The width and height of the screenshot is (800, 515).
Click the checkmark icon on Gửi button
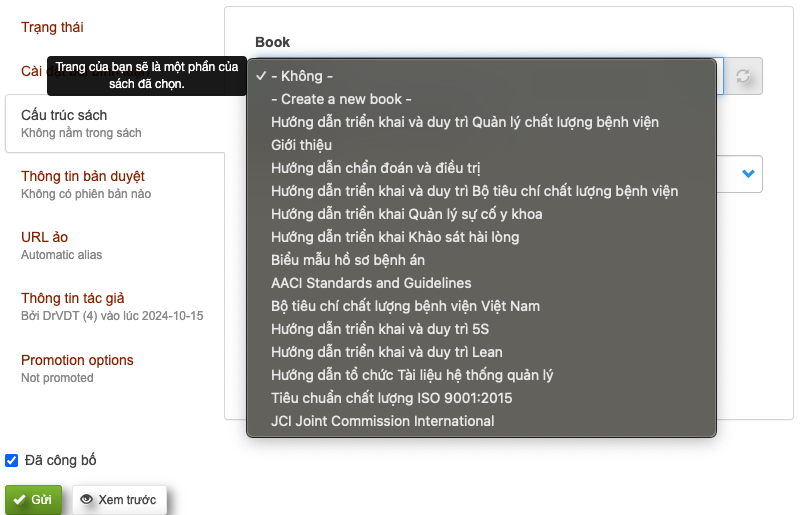coord(19,499)
